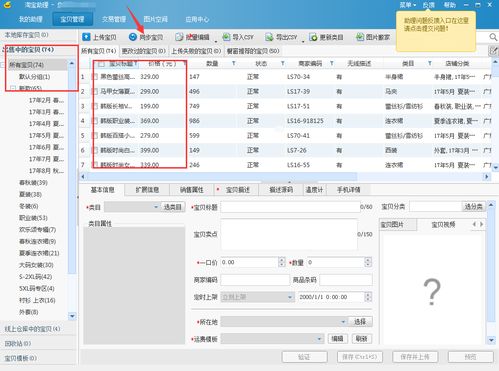Click the 编辑 shipping template button
The height and width of the screenshot is (371, 499).
[x=337, y=339]
